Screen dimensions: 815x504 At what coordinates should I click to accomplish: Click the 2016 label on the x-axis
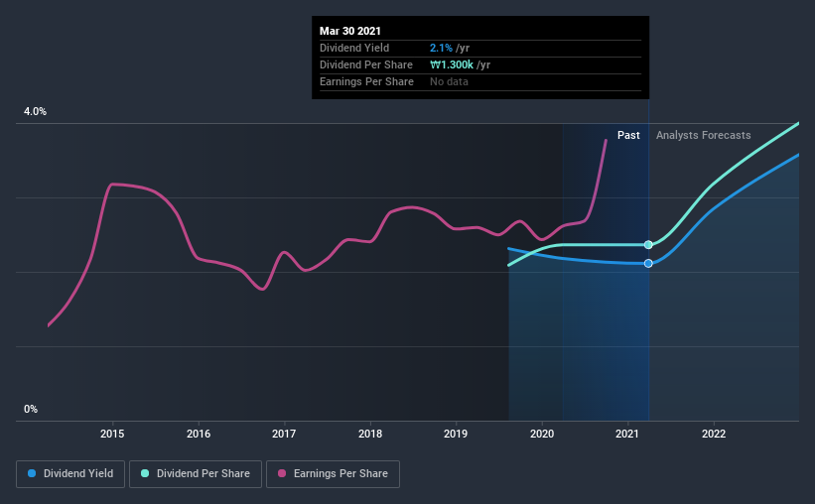pyautogui.click(x=199, y=434)
